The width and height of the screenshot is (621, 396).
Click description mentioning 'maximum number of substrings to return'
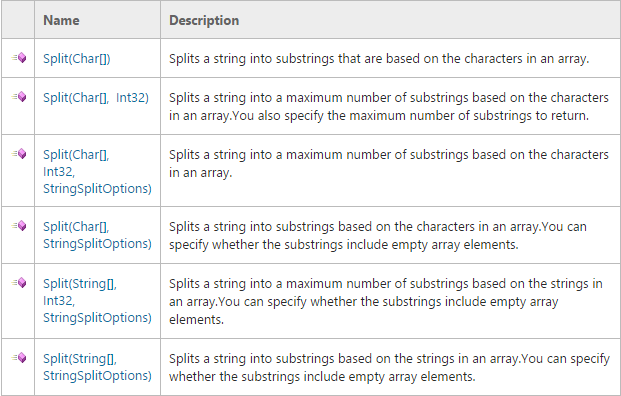pos(389,107)
